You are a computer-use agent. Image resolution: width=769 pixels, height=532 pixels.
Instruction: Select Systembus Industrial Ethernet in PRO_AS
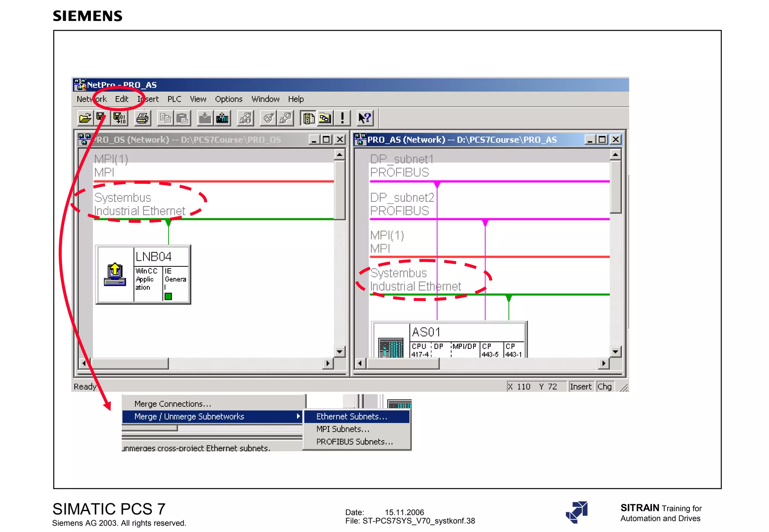click(x=416, y=280)
